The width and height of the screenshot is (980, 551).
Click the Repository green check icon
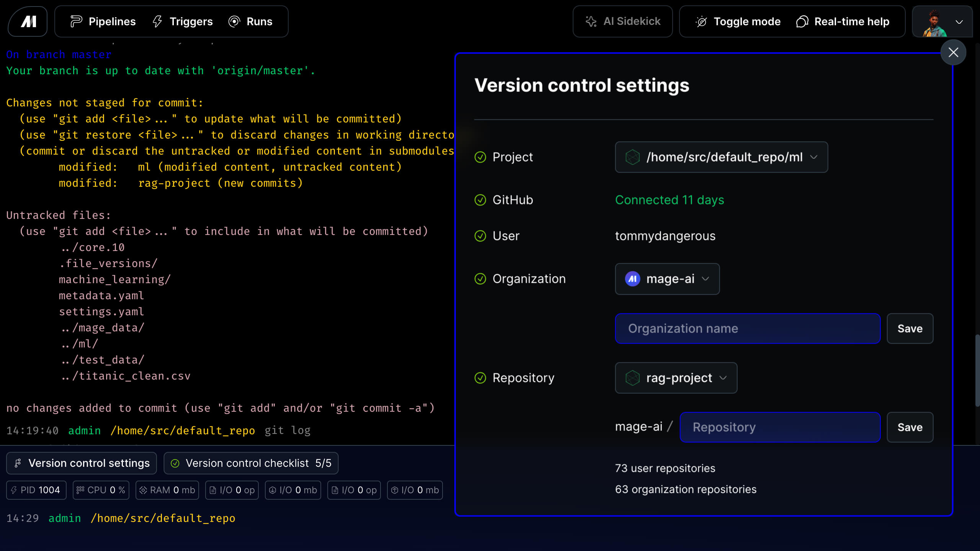tap(480, 378)
